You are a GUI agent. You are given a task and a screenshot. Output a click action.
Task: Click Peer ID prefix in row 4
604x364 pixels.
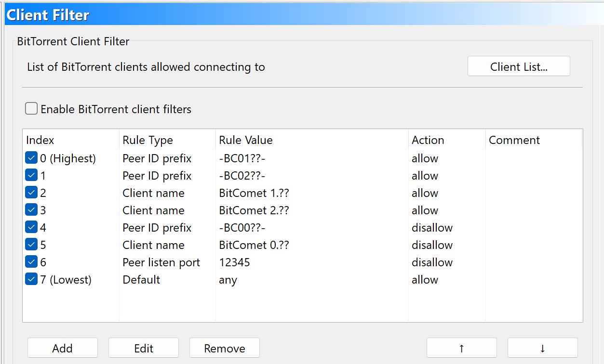[x=157, y=228]
